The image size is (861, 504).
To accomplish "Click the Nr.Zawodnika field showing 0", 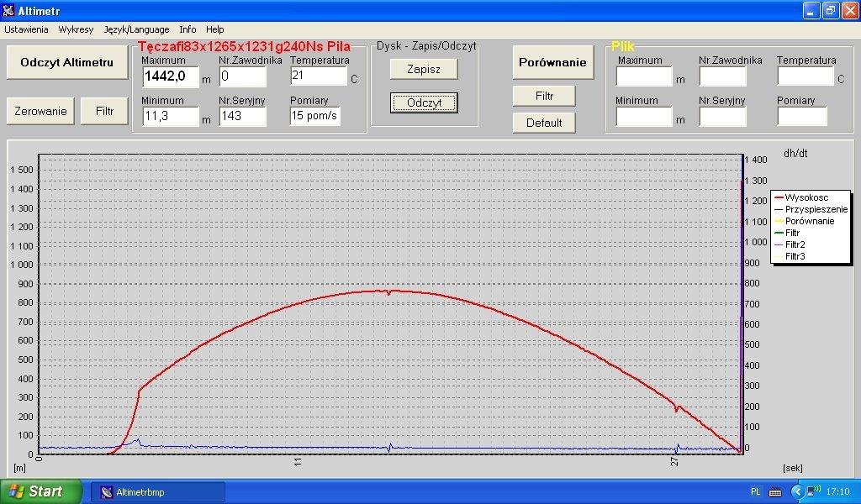I will pyautogui.click(x=242, y=76).
